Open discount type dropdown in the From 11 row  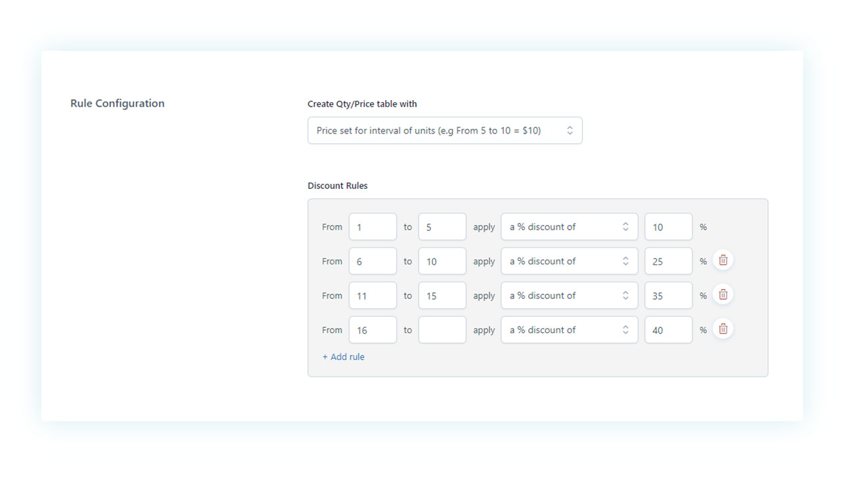coord(570,296)
